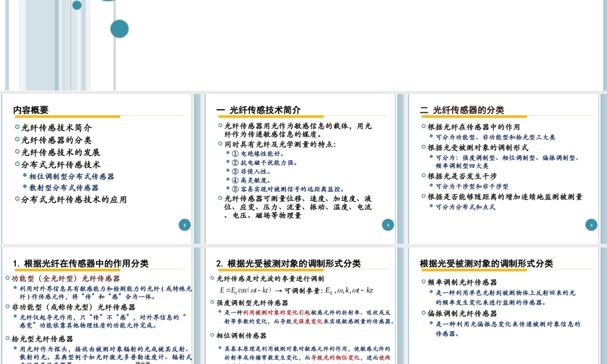Click the red 功能型（全光纤型）光纤传感器 heading
Image resolution: width=607 pixels, height=364 pixels.
point(66,278)
